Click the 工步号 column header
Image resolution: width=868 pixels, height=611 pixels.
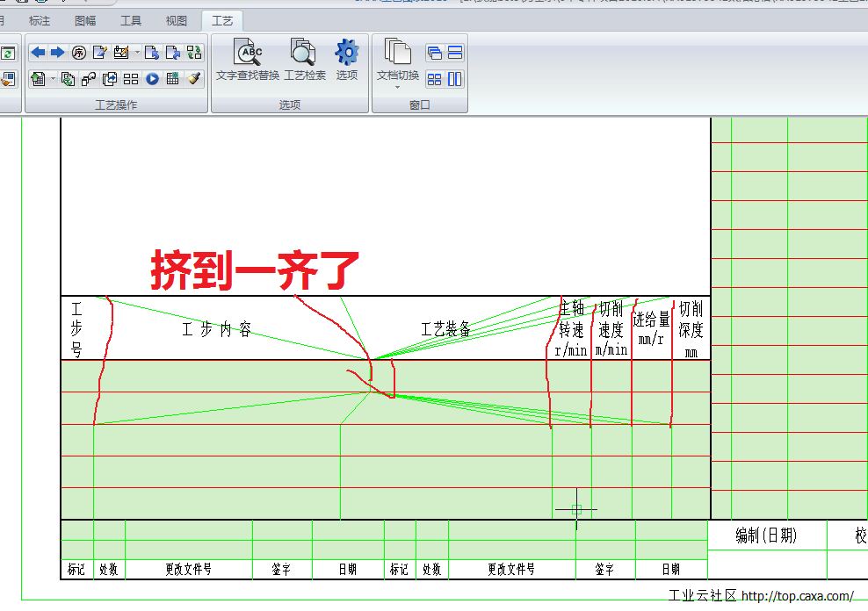76,329
